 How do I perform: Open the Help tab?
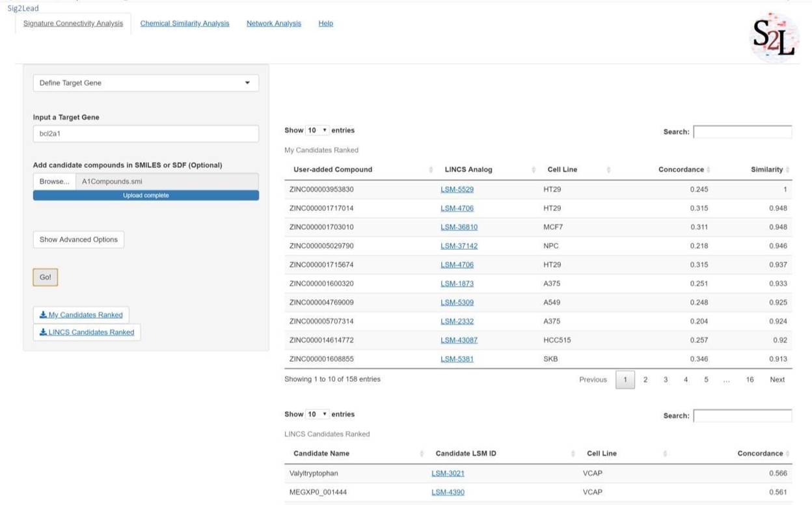click(326, 23)
